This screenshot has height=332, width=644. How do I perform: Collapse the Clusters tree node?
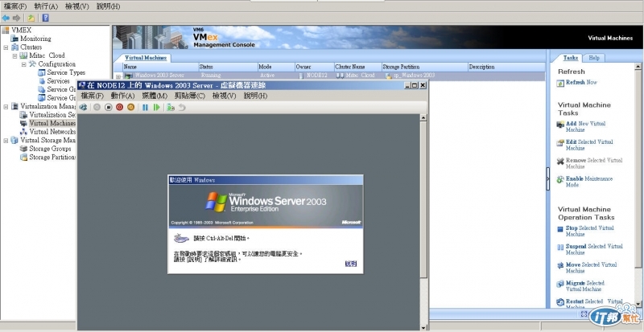point(6,47)
